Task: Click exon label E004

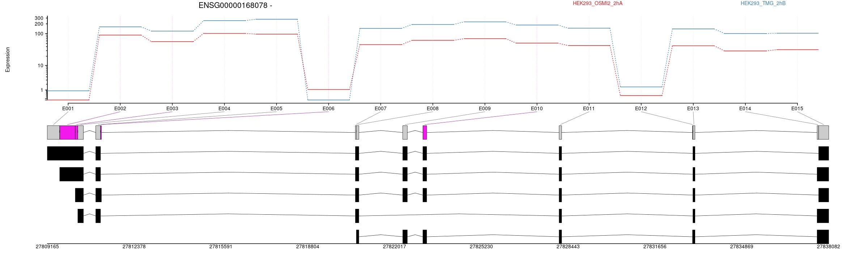Action: click(x=224, y=108)
